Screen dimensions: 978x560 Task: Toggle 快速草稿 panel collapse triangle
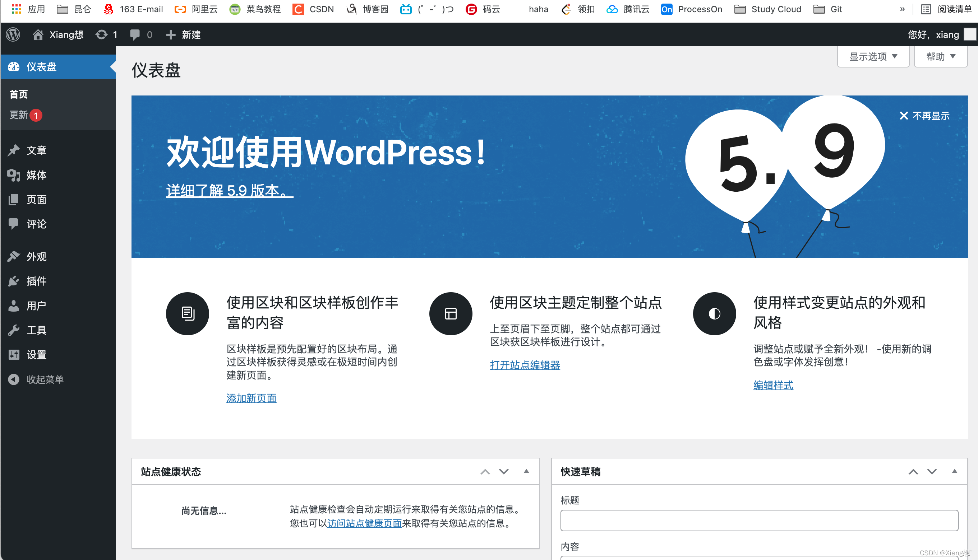(954, 471)
